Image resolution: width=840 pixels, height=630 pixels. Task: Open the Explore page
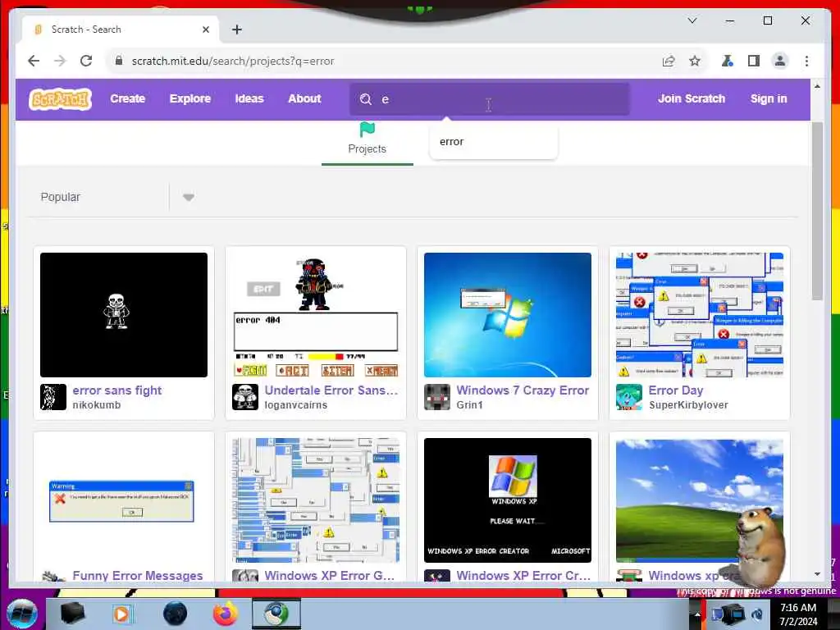[x=190, y=98]
